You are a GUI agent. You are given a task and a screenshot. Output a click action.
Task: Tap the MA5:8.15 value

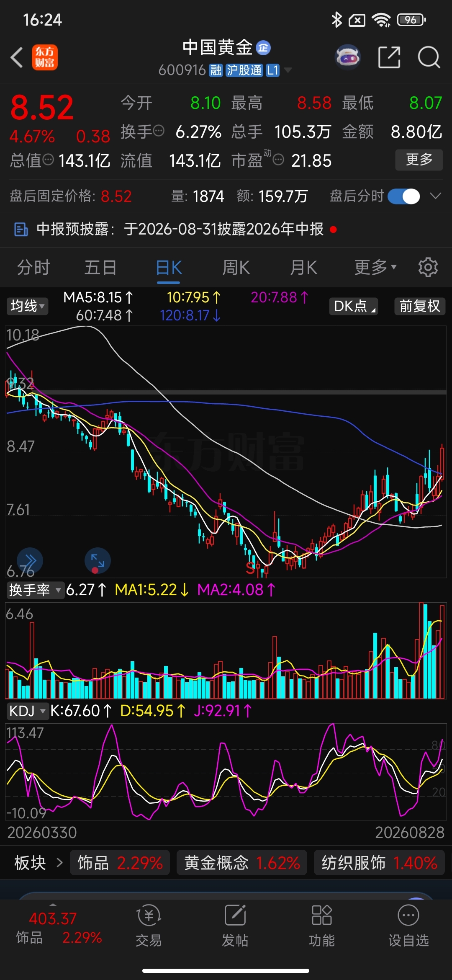(98, 297)
